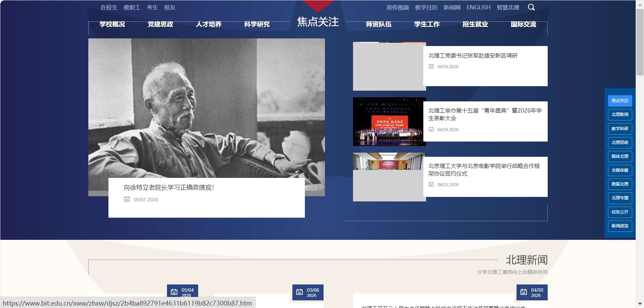Click the 04/30 2026 date badge
The image size is (644, 308).
pos(532,292)
